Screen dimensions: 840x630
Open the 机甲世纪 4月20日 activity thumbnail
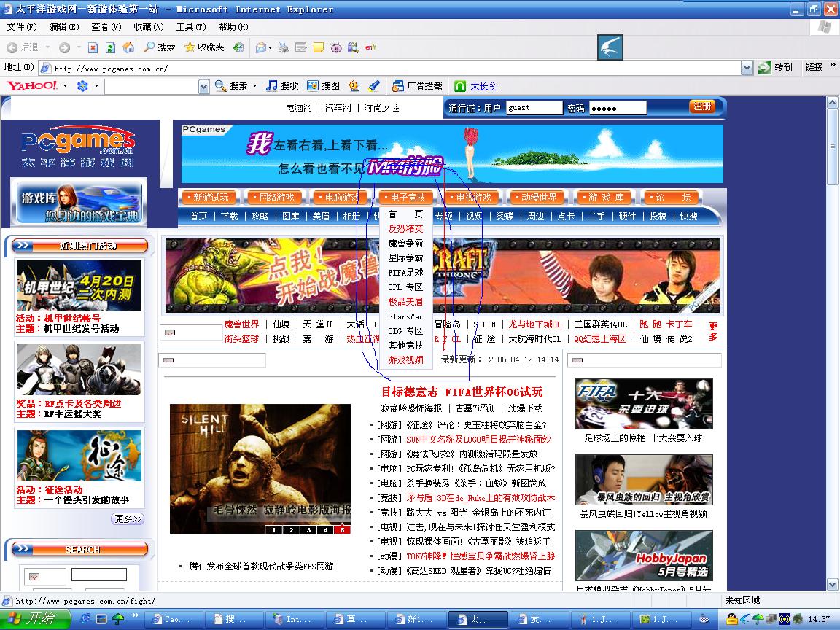79,286
